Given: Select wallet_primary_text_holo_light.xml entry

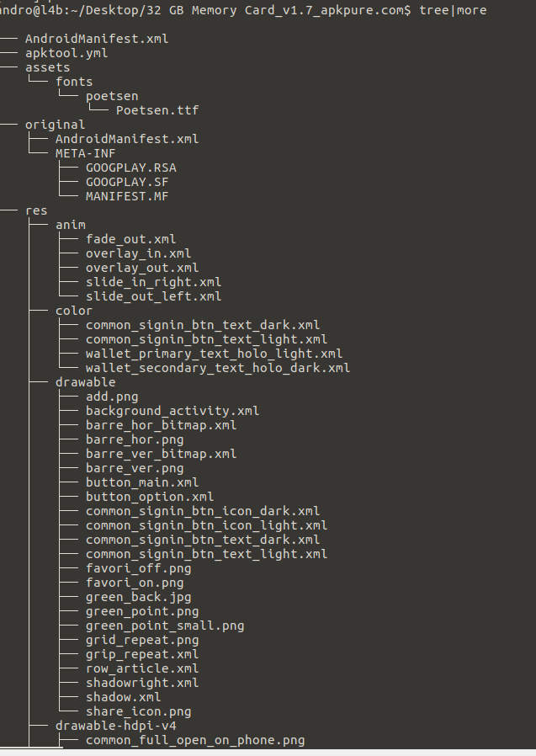Looking at the screenshot, I should (214, 354).
